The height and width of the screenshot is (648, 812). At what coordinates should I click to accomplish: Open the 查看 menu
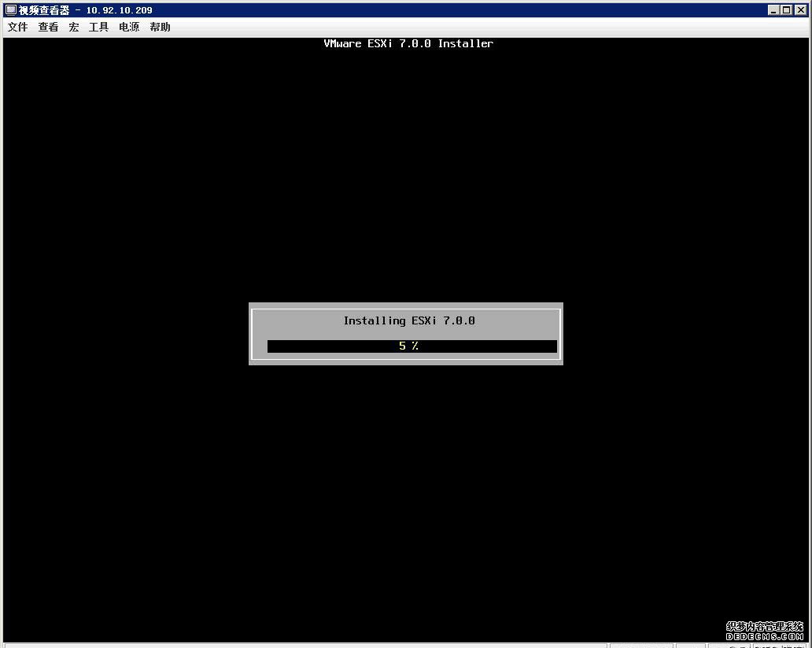point(48,27)
